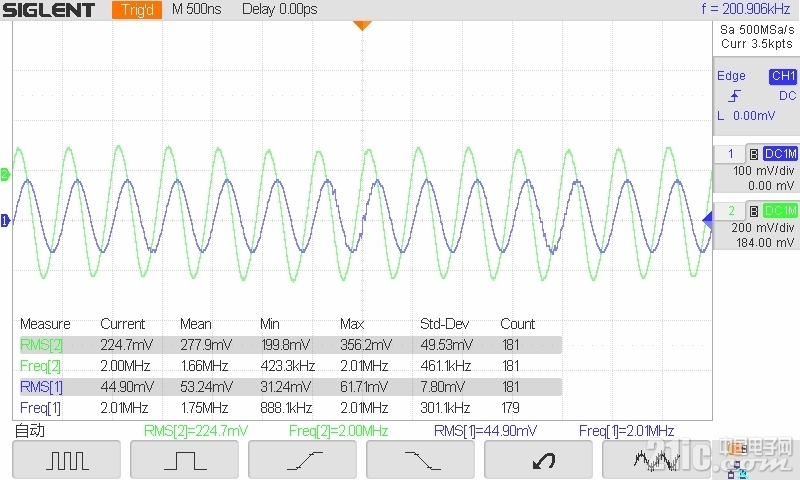Click the trigger level L 0.00mV value
The width and height of the screenshot is (800, 480).
pos(746,116)
